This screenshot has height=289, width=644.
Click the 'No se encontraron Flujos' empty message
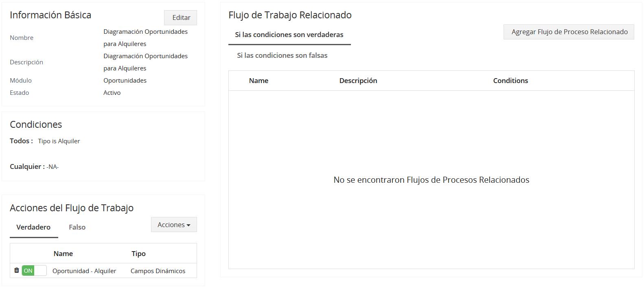click(x=431, y=180)
